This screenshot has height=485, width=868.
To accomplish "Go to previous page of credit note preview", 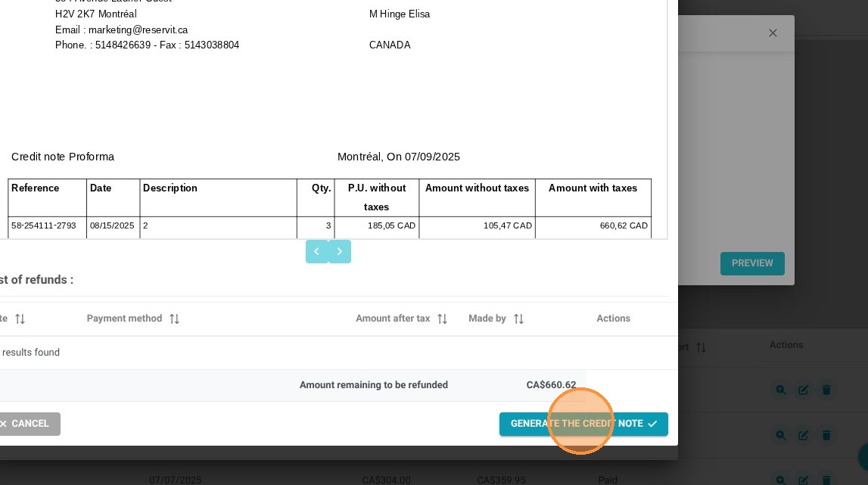I will 316,251.
